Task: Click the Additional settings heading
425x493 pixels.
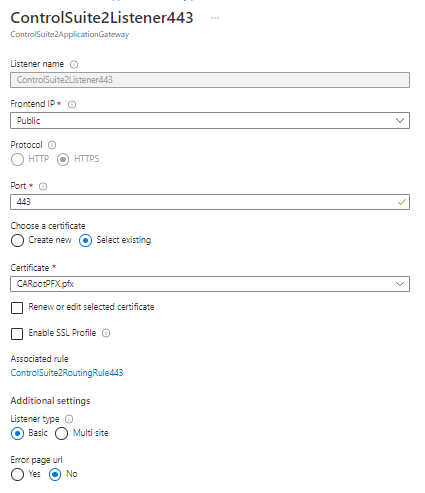Action: pyautogui.click(x=50, y=401)
